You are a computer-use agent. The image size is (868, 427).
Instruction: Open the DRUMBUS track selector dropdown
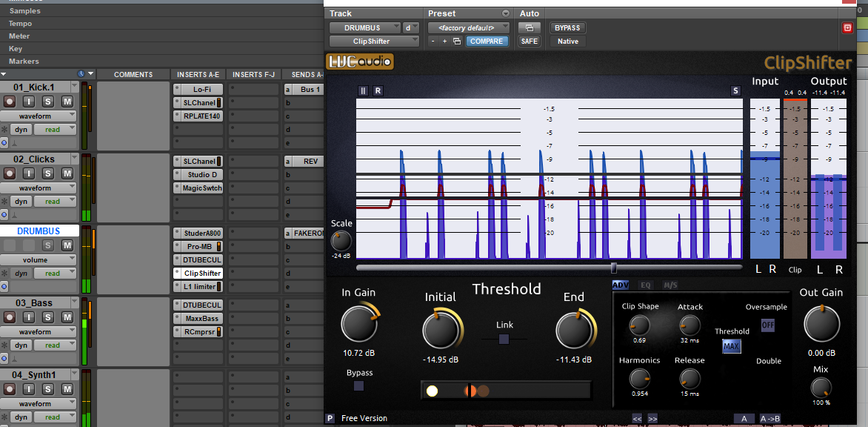pos(365,27)
